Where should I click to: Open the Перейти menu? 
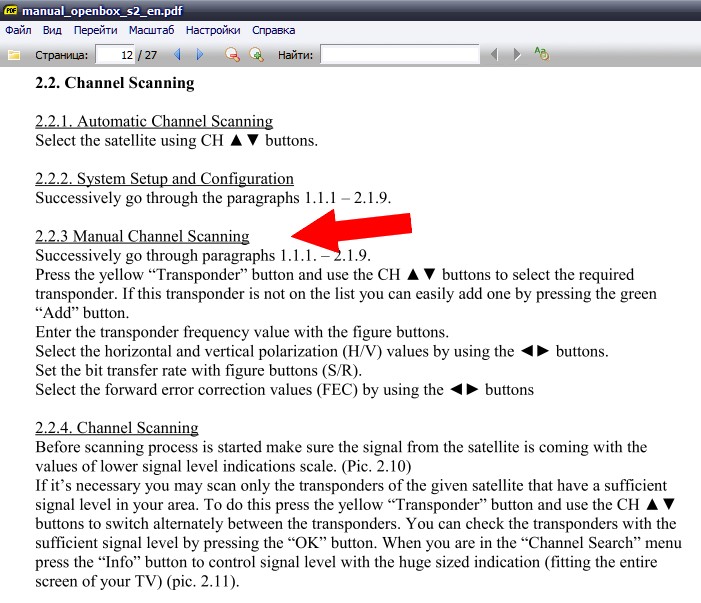click(96, 30)
